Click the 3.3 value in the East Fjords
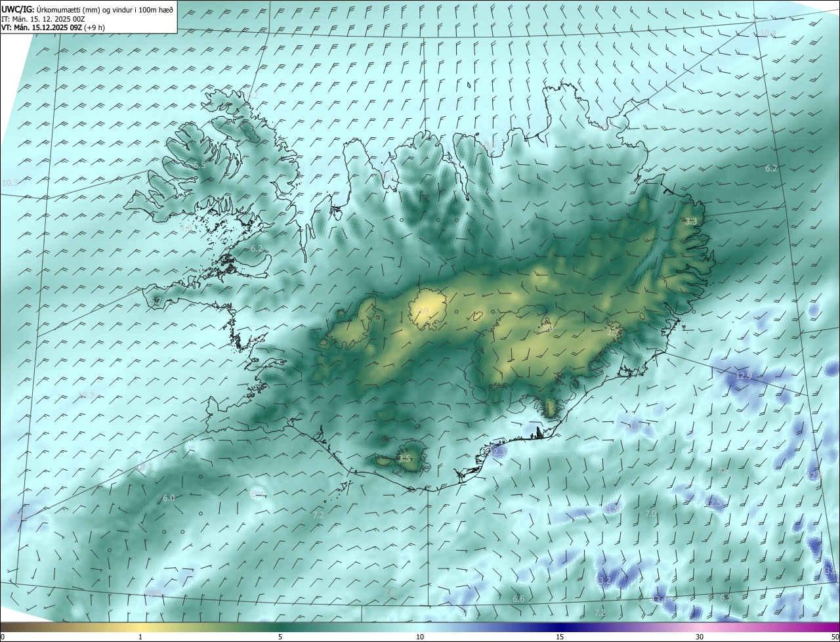The image size is (840, 642). point(690,222)
